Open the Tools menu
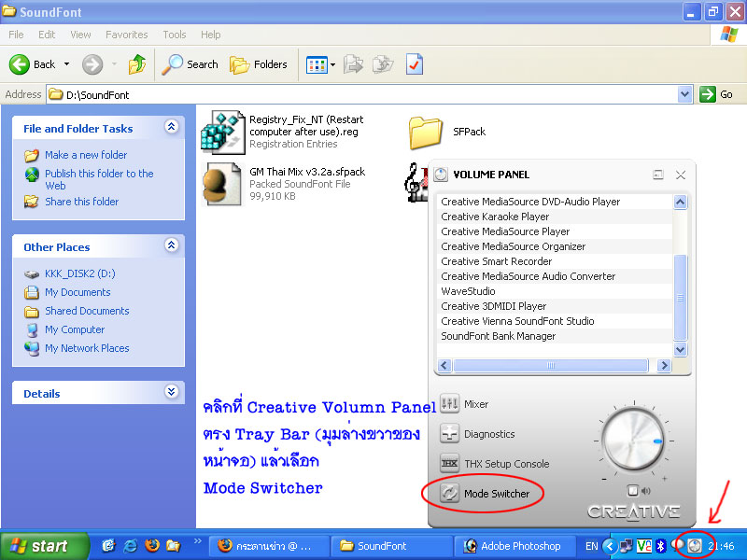747x560 pixels. pyautogui.click(x=175, y=35)
